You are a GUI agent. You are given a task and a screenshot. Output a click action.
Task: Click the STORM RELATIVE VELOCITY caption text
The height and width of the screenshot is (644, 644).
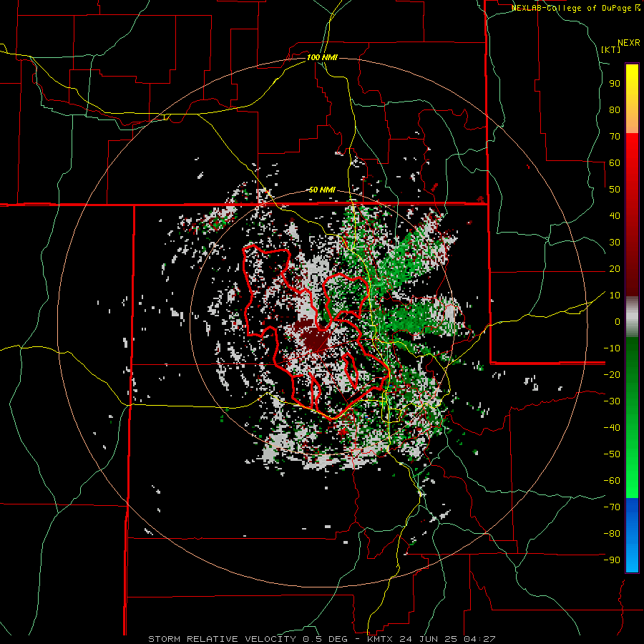click(222, 639)
